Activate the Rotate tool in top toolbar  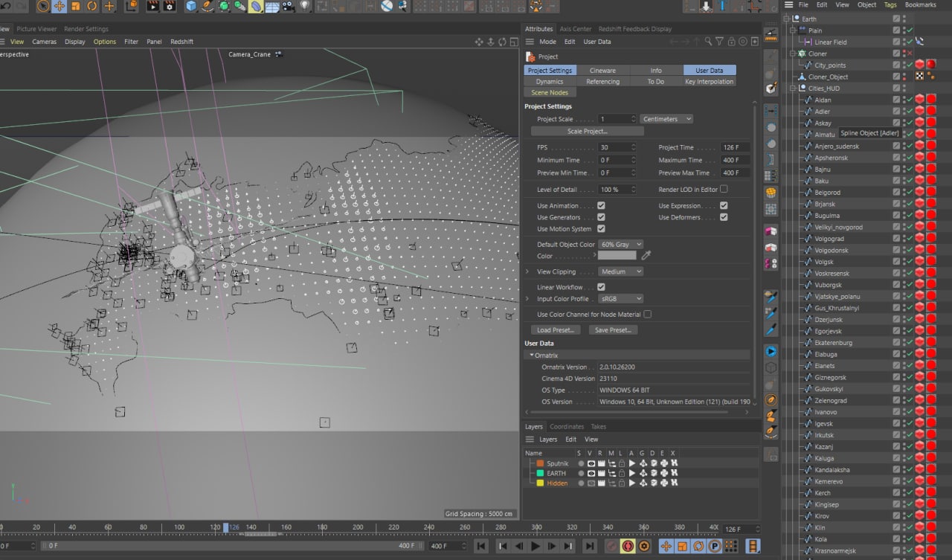tap(92, 6)
